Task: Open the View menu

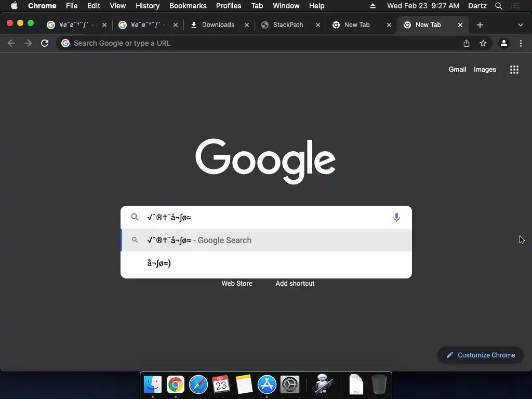Action: point(118,6)
